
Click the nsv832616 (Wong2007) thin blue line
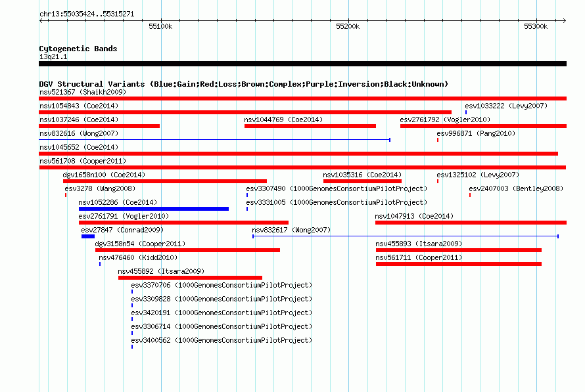pyautogui.click(x=214, y=140)
